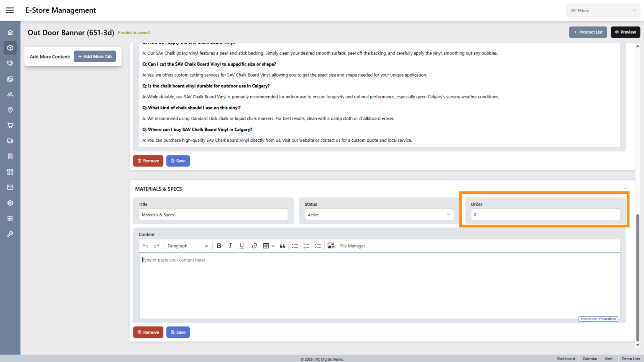This screenshot has width=644, height=362.
Task: Click the Add More Tab button
Action: pyautogui.click(x=95, y=57)
